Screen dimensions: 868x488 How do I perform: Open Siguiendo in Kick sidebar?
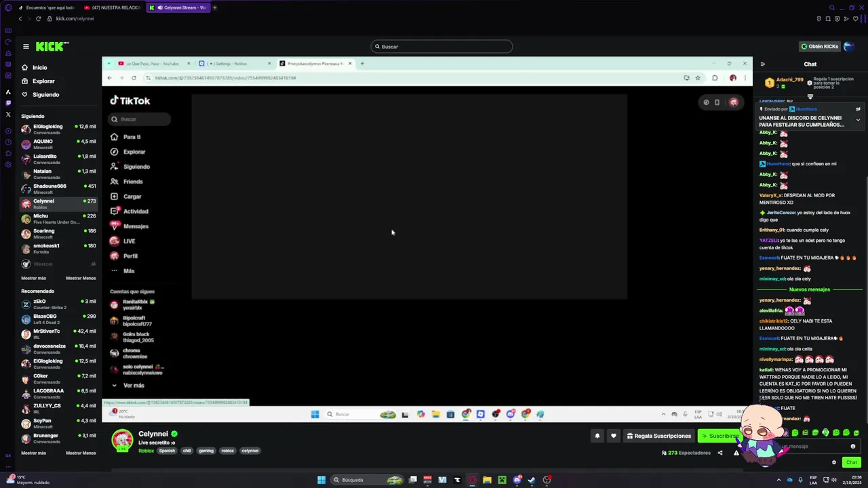(45, 95)
